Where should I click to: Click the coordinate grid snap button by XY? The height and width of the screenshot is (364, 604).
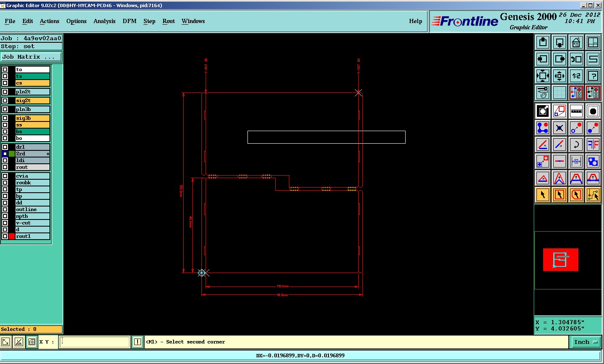(x=32, y=342)
